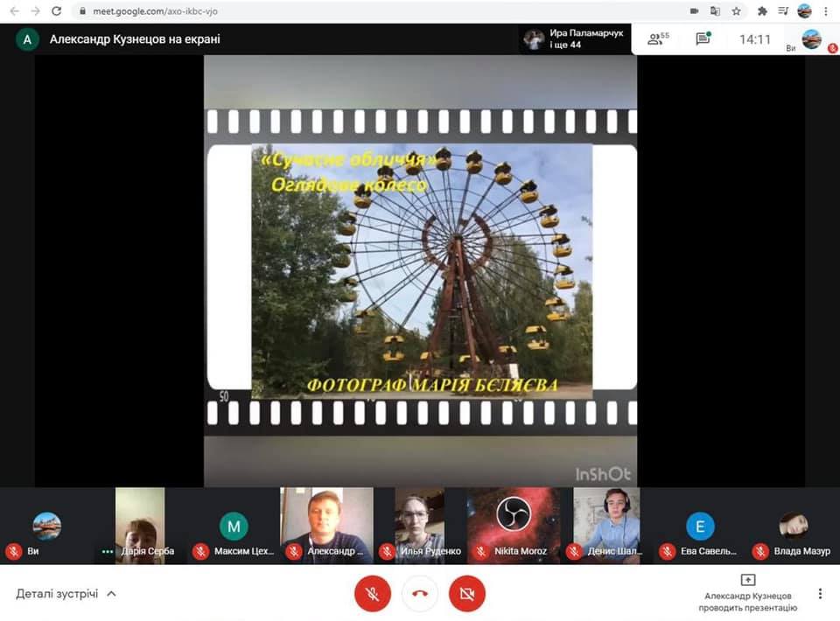Click the red hang up call button
Screen dimensions: 840x621
419,594
